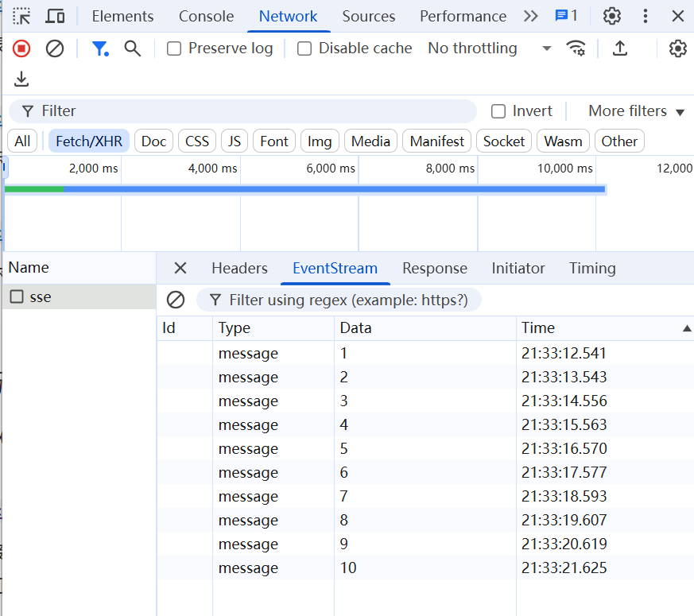694x616 pixels.
Task: Tick the checkbox beside sse request
Action: pos(17,296)
